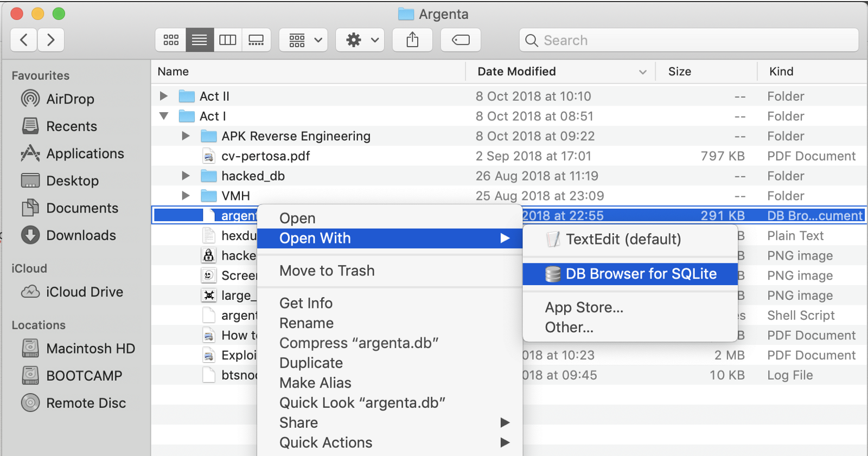Switch to icon grid view
868x456 pixels.
click(171, 40)
